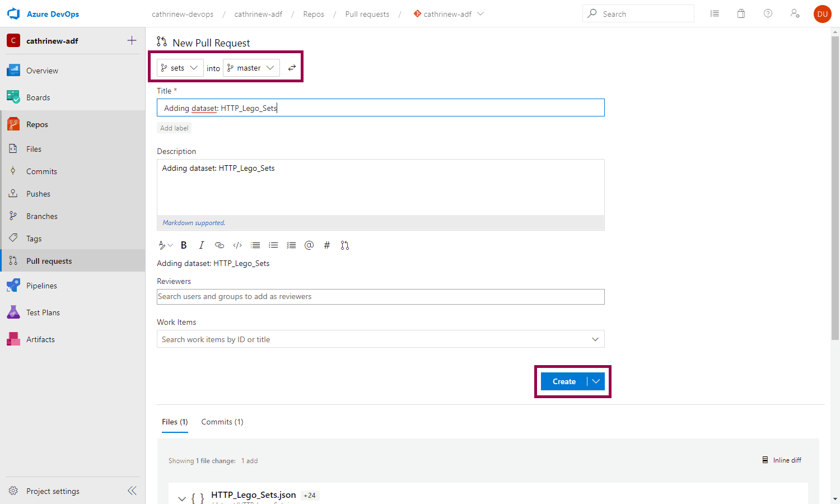Insert a link using the toolbar icon
Screen dimensions: 840x504
220,245
